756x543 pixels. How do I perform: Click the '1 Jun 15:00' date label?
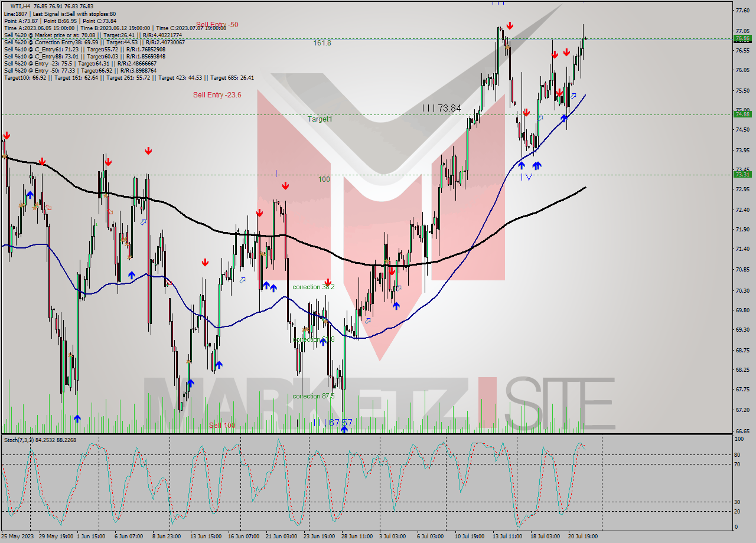92,537
